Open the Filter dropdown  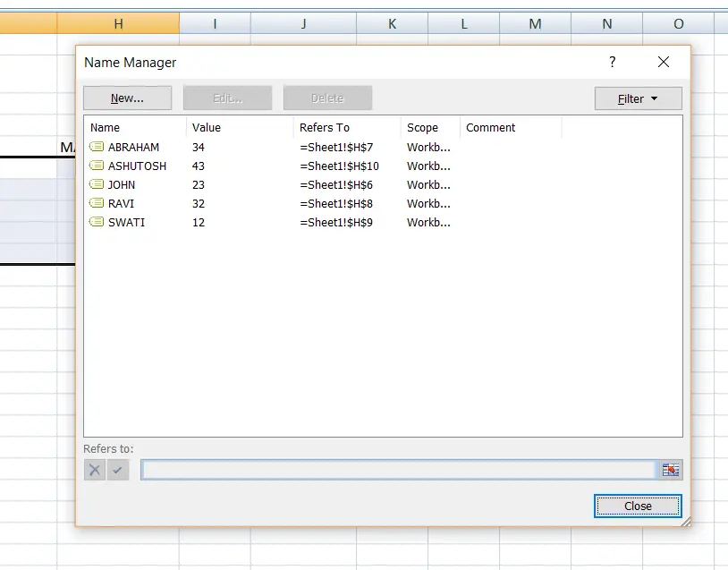pyautogui.click(x=638, y=98)
